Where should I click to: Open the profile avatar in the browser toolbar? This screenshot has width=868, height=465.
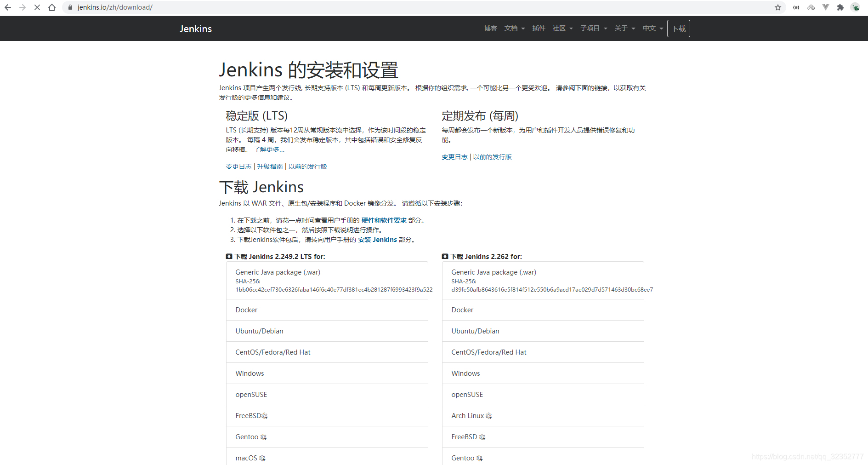tap(855, 7)
